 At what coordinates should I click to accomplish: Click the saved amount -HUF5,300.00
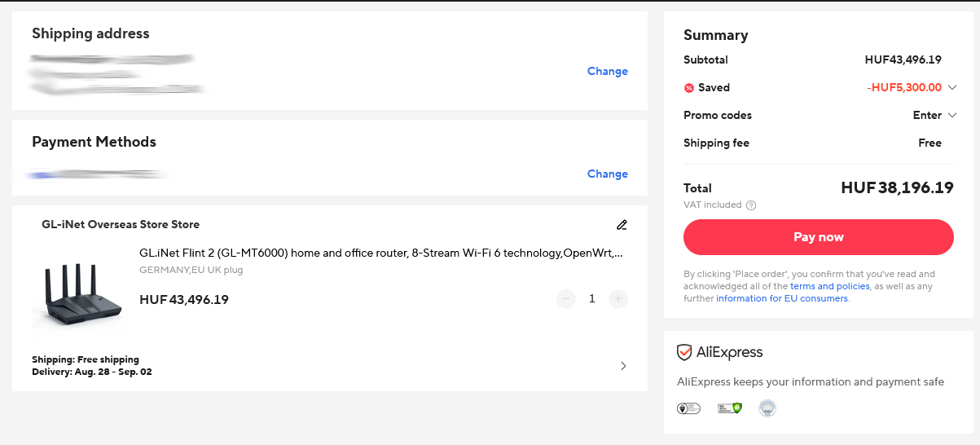point(904,87)
